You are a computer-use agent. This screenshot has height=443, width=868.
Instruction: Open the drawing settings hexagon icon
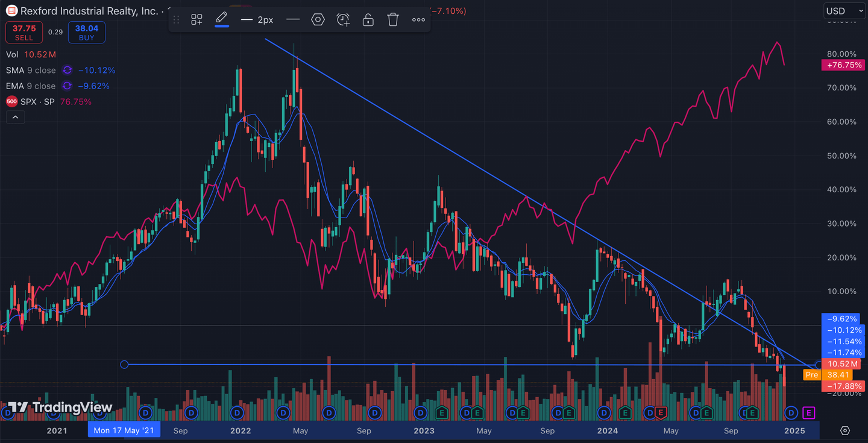[318, 20]
